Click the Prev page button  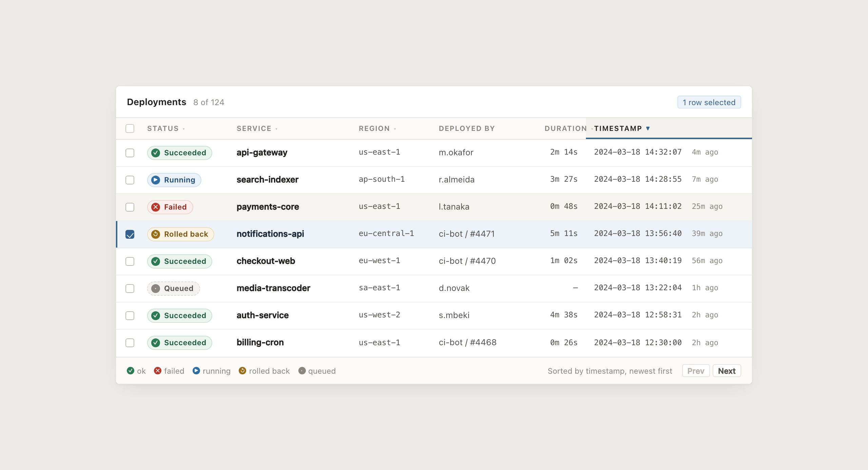tap(696, 371)
